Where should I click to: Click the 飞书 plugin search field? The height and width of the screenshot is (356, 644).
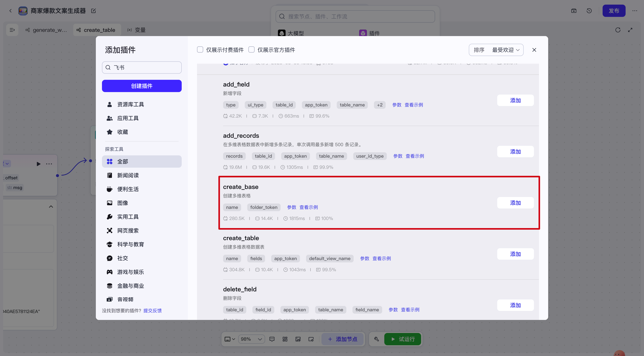(145, 68)
